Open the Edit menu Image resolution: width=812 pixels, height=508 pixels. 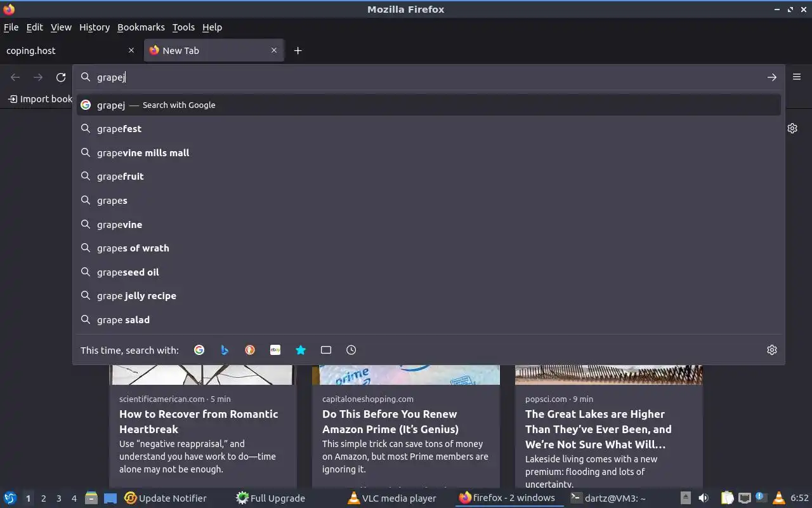coord(34,27)
